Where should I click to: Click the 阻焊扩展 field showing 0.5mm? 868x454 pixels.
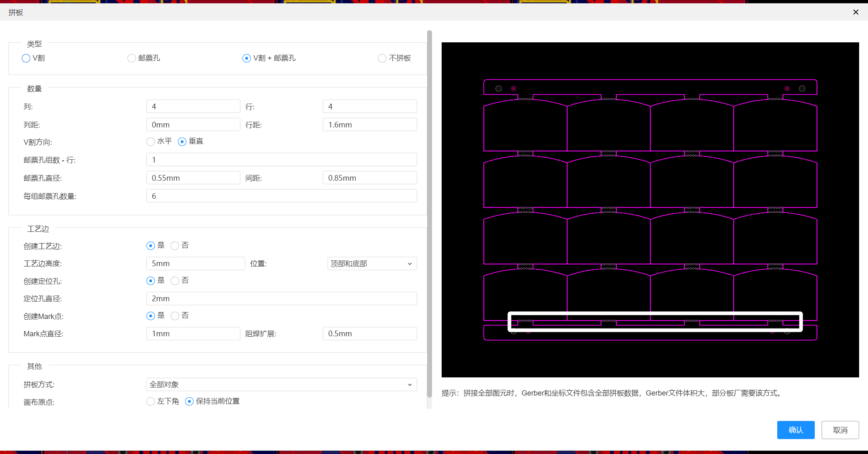(369, 333)
